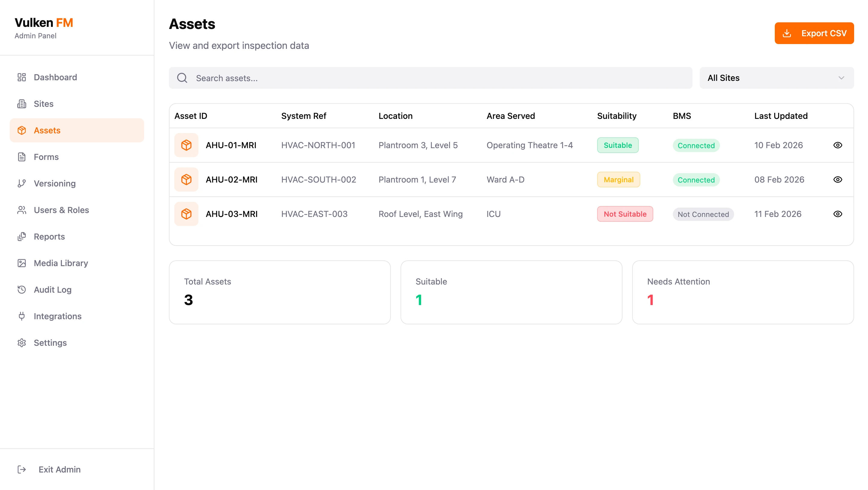Click the search magnifier icon

click(x=182, y=78)
